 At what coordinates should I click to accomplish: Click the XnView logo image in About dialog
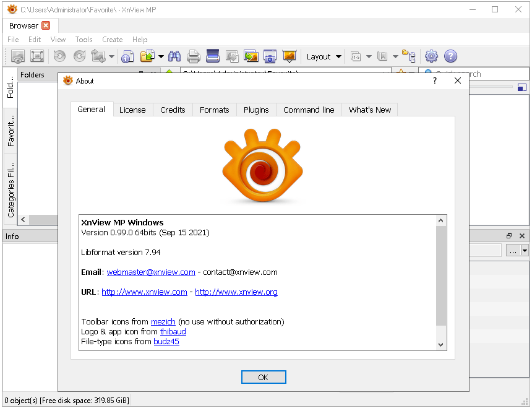point(263,165)
